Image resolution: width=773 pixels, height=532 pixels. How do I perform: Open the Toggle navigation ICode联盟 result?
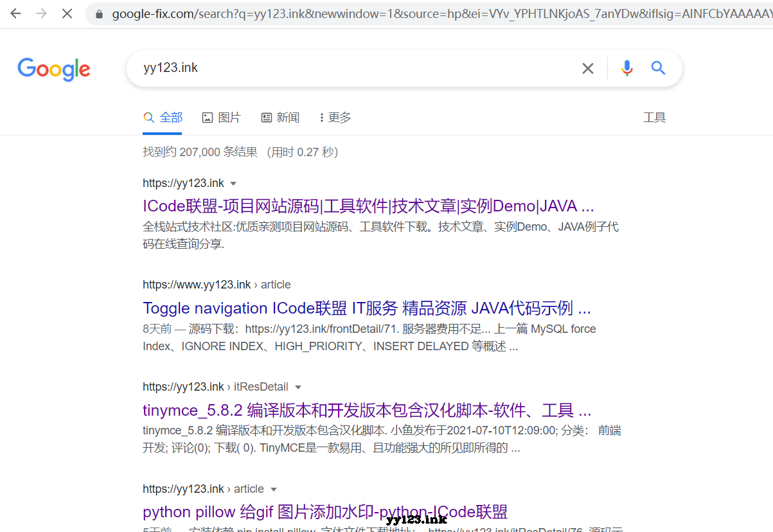(x=367, y=308)
